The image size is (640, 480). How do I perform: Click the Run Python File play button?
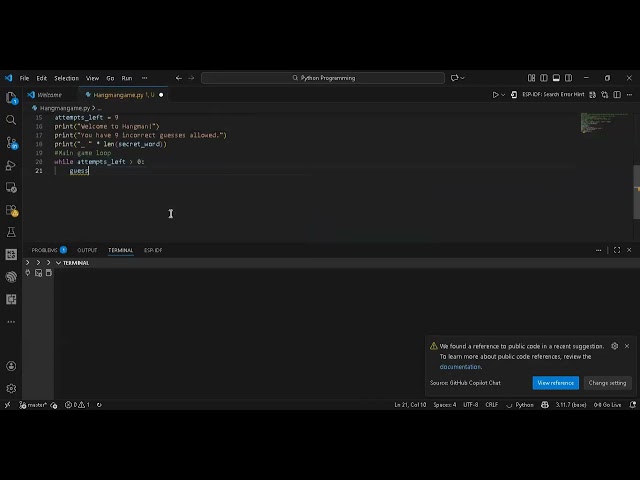(495, 95)
